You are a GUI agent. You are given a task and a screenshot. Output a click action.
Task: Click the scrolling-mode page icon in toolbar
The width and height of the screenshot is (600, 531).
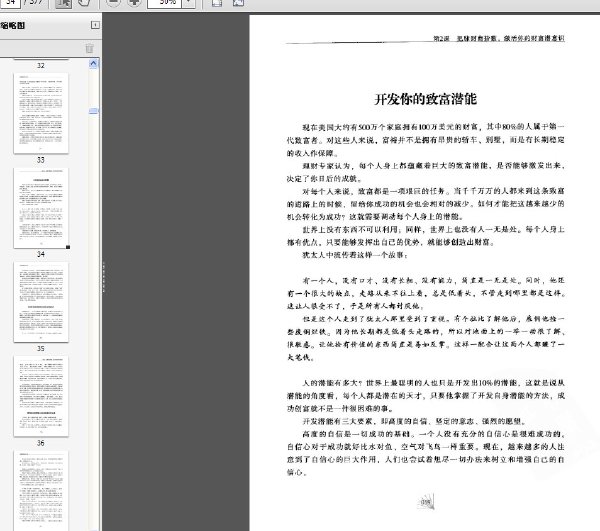point(217,3)
